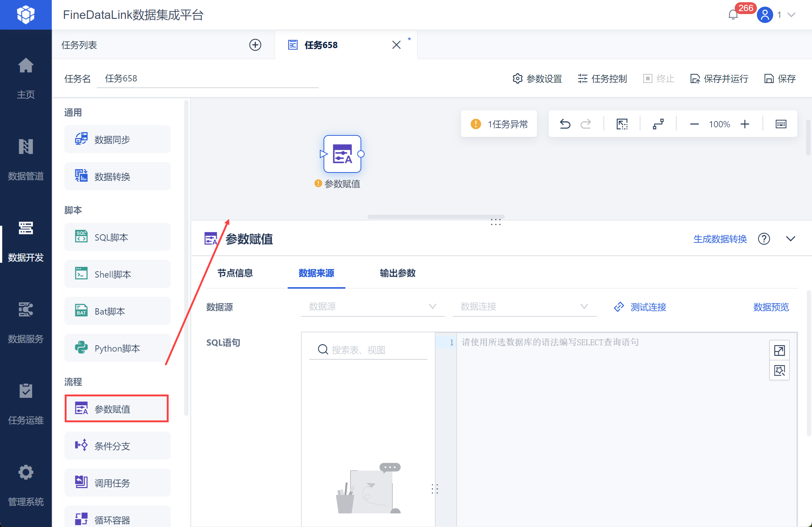
Task: Click 保存并运行 save and run
Action: tap(719, 78)
